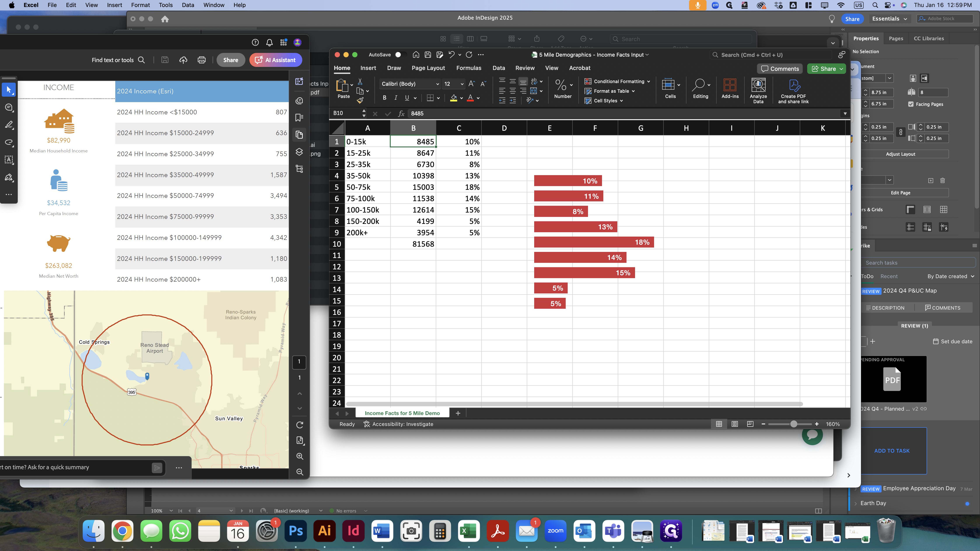The image size is (980, 551).
Task: Open the Acrobat page thumbnails panel icon
Action: click(x=299, y=135)
